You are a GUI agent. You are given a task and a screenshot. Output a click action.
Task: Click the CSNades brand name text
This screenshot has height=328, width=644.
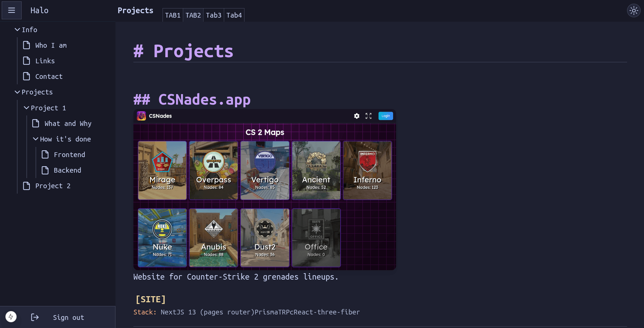coord(160,116)
